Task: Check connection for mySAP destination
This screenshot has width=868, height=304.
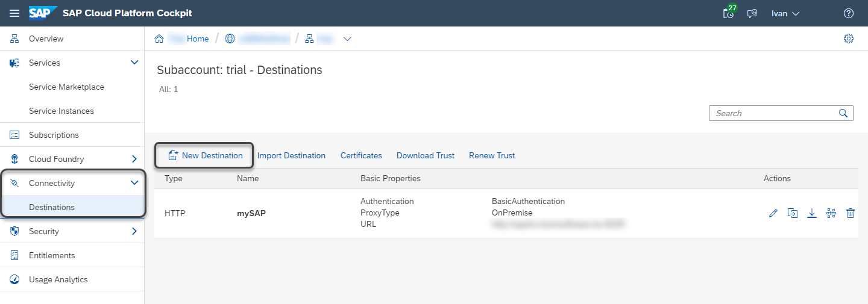Action: [x=831, y=213]
